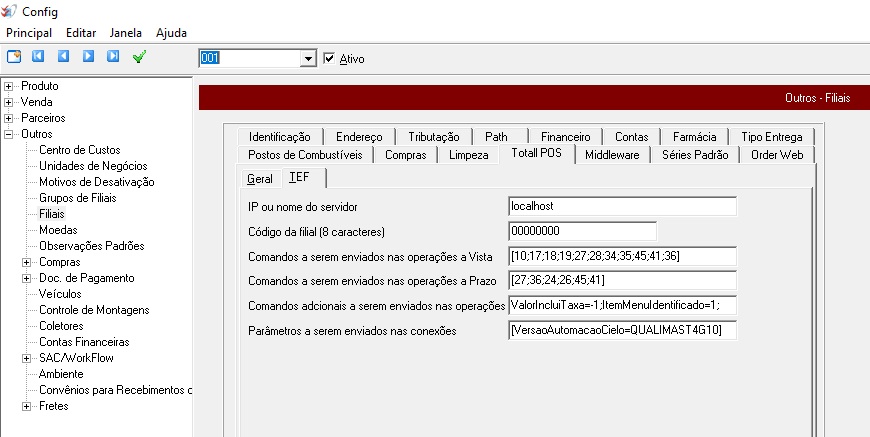Click the Código da filial input field
Image resolution: width=870 pixels, height=437 pixels.
[582, 231]
